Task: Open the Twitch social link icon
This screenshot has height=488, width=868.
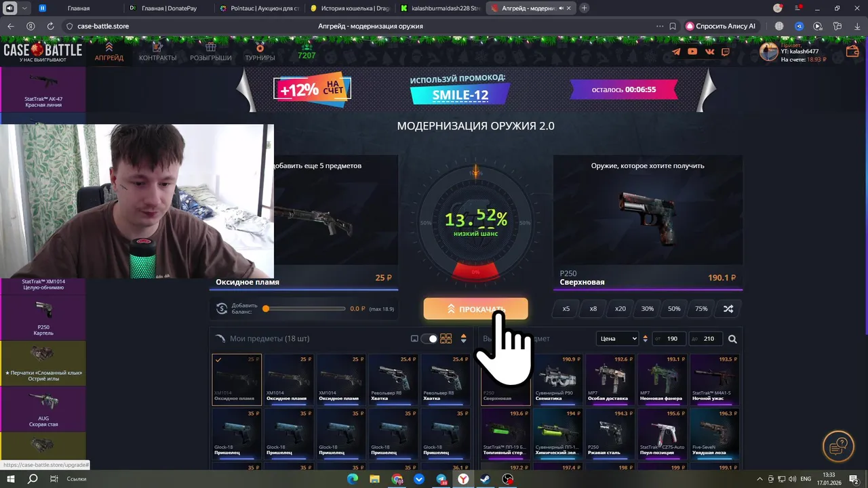Action: point(726,52)
